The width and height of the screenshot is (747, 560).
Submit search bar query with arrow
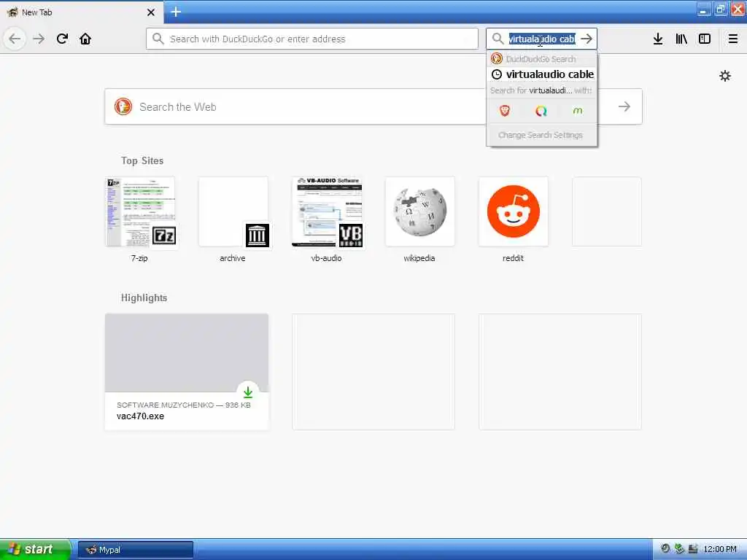point(587,39)
